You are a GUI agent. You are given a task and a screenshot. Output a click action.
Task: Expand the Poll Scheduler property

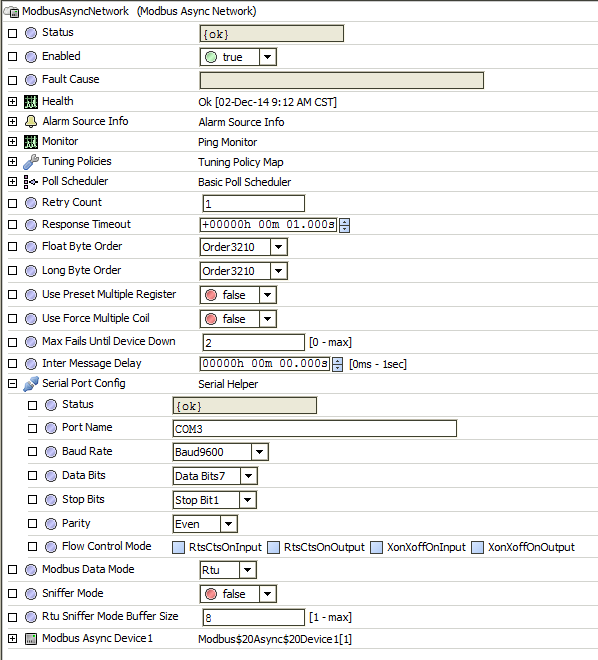13,181
